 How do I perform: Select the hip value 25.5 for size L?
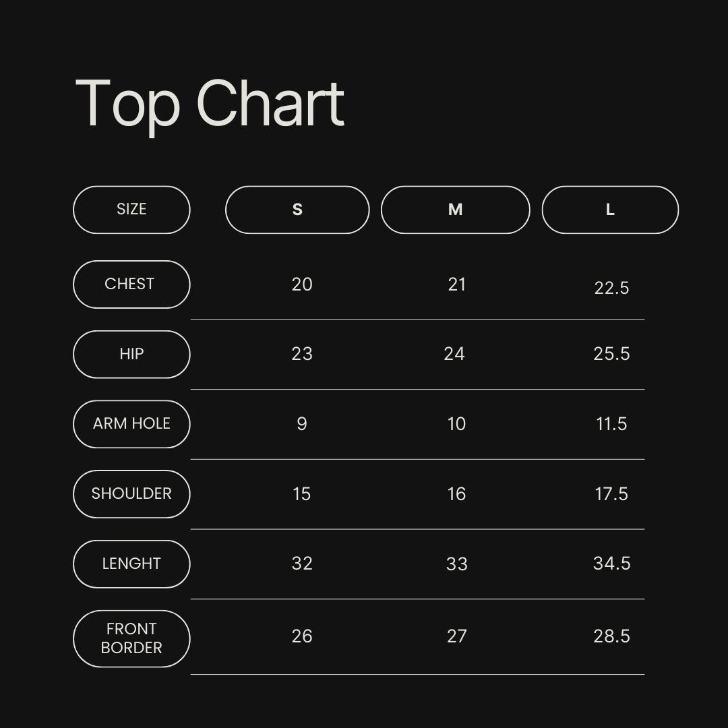click(611, 355)
